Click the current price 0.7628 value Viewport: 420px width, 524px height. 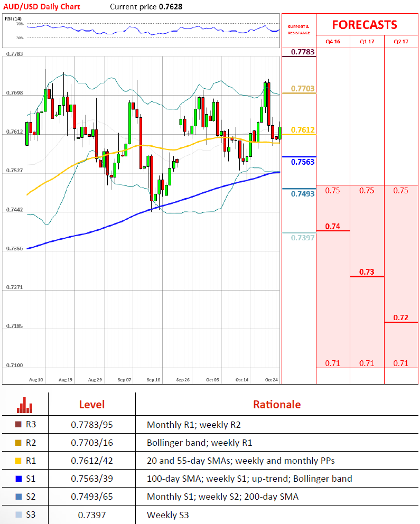[x=171, y=7]
